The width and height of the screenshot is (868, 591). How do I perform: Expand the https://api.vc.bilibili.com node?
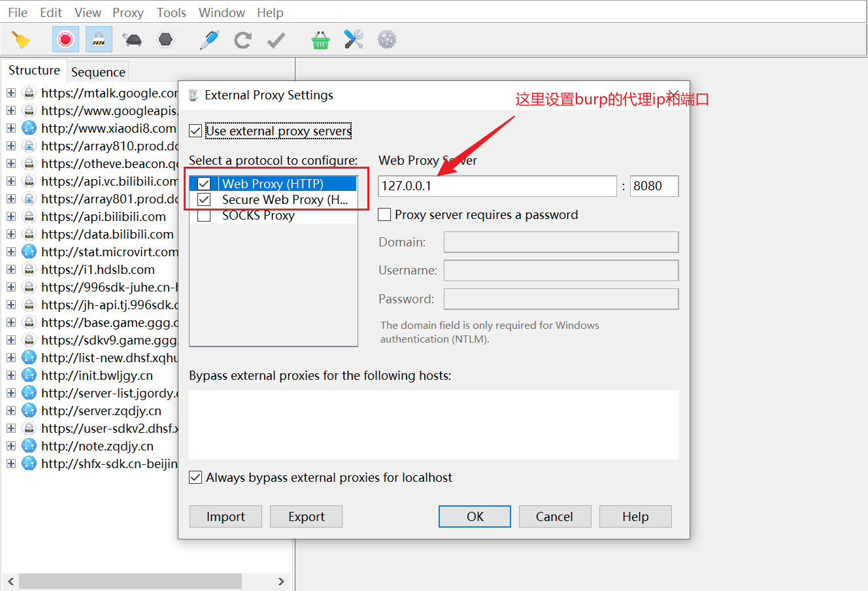[x=11, y=181]
